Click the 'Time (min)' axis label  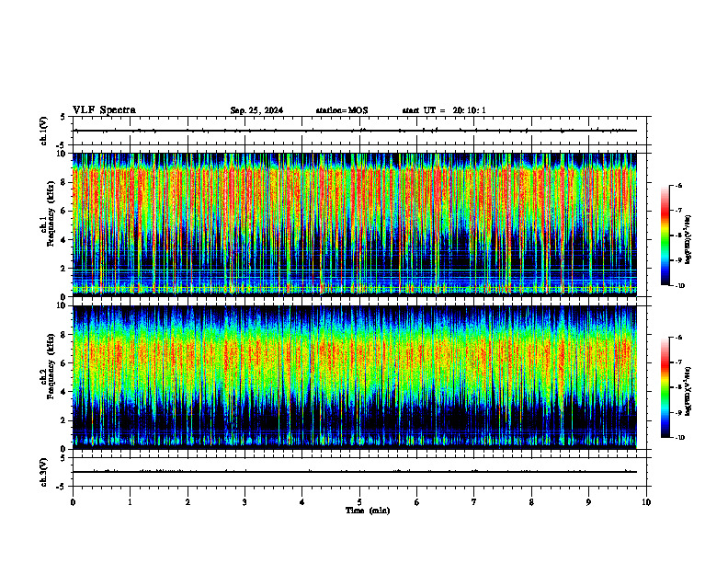[x=368, y=511]
